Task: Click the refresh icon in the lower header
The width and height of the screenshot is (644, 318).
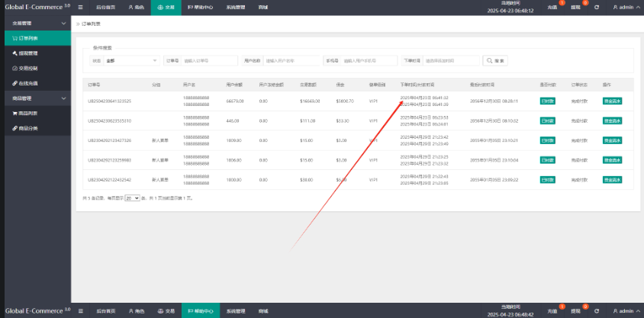Action: click(x=597, y=311)
